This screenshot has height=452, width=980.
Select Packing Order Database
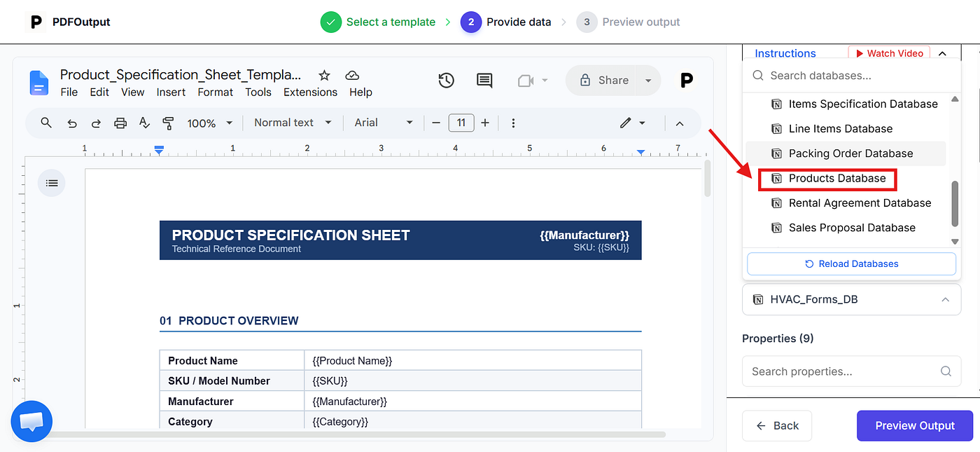pyautogui.click(x=846, y=153)
